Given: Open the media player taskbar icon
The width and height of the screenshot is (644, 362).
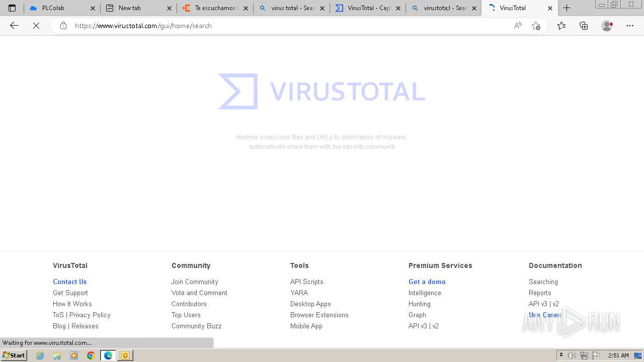Looking at the screenshot, I should pyautogui.click(x=74, y=355).
